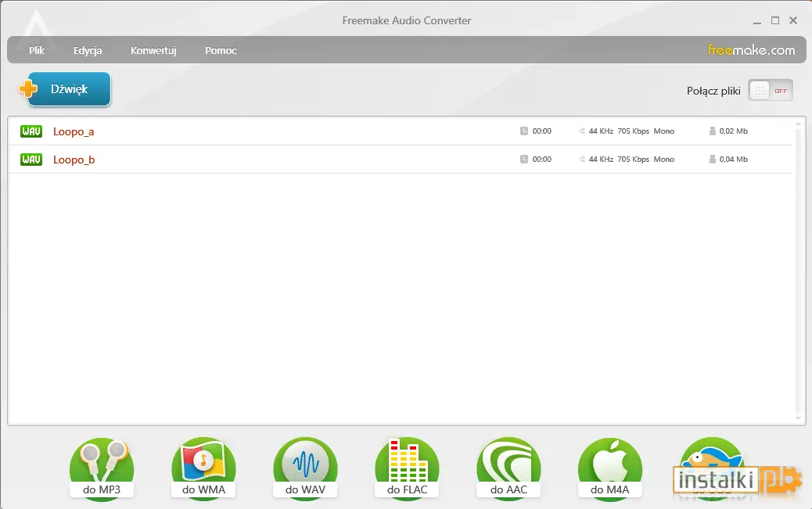Click the clock icon in Loopo_a row

523,131
